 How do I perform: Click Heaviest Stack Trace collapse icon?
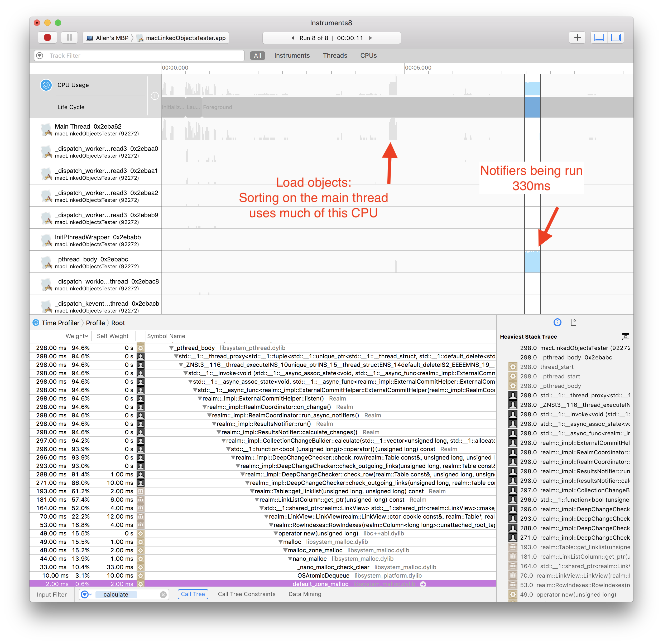(626, 336)
